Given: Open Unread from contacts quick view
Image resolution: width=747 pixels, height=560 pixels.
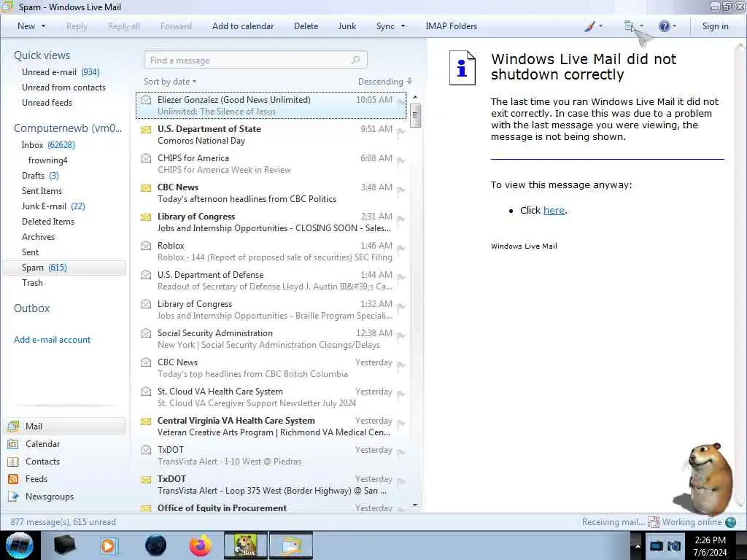Looking at the screenshot, I should pyautogui.click(x=63, y=87).
